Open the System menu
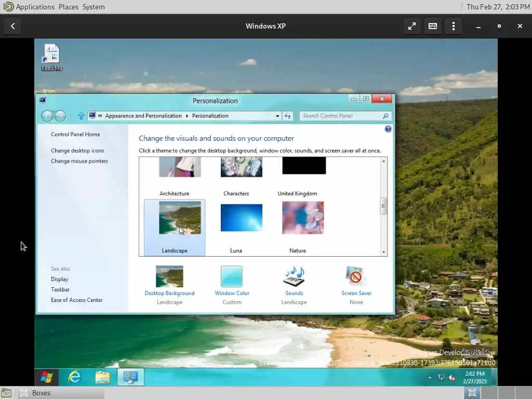 coord(94,7)
